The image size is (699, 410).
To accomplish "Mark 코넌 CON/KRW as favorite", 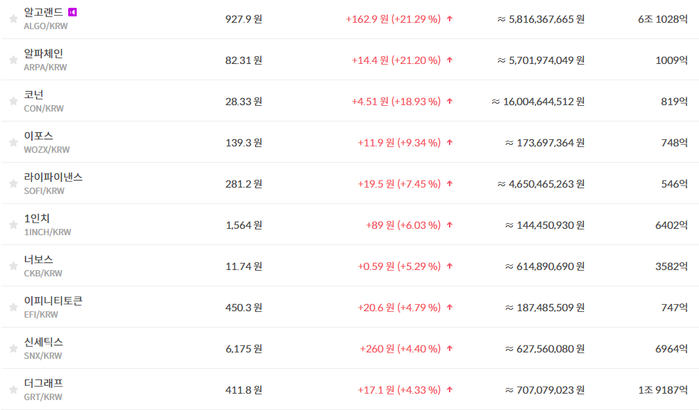I will [13, 101].
